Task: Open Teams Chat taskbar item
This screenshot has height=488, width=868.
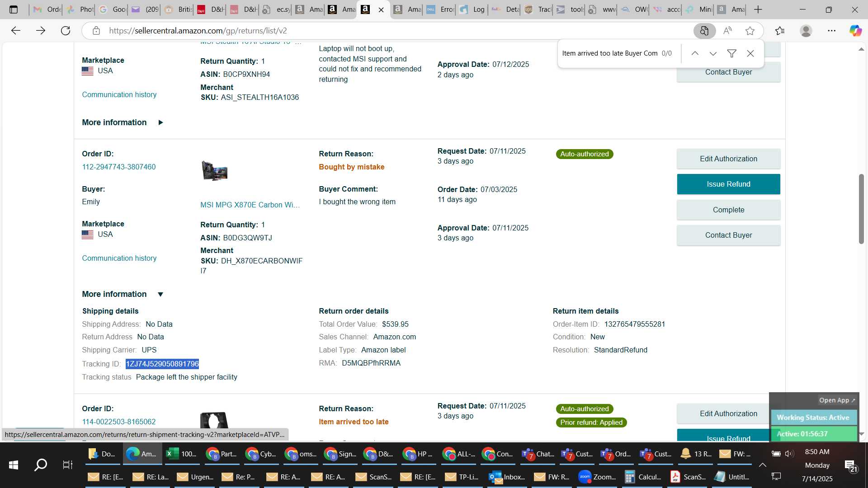Action: [x=538, y=454]
